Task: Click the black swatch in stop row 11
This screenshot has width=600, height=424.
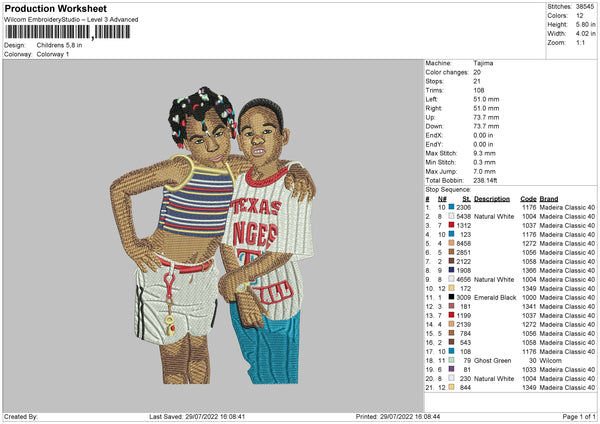Action: point(452,297)
